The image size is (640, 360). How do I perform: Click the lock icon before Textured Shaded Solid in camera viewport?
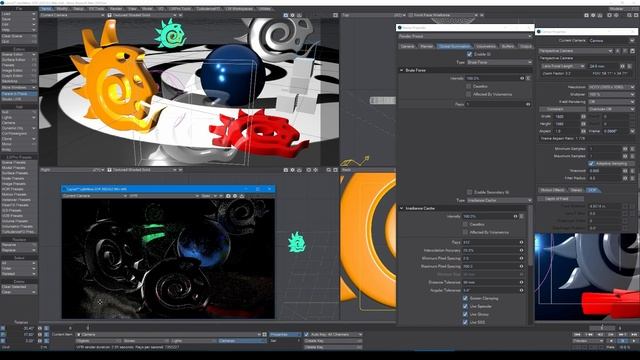point(109,15)
